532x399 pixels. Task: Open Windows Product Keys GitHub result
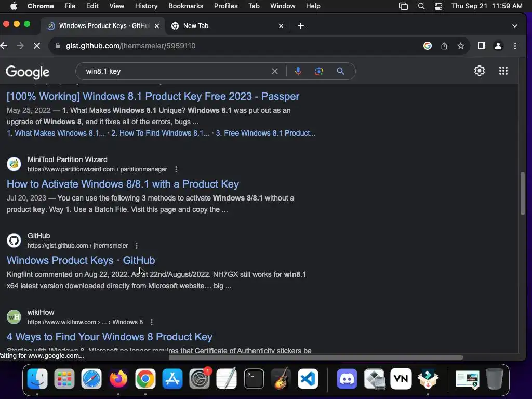(81, 260)
